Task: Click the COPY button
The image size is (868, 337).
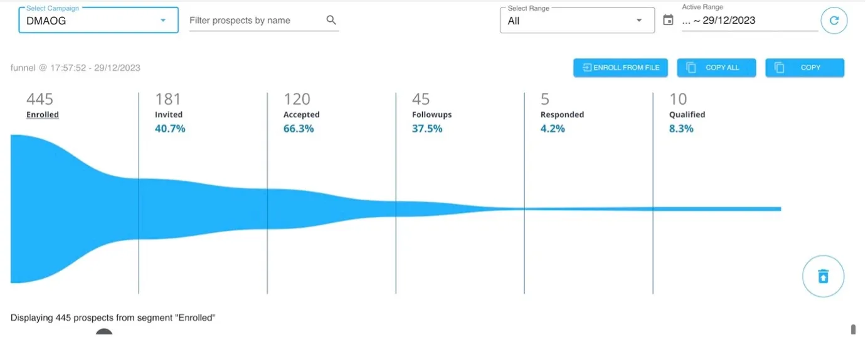Action: (805, 68)
